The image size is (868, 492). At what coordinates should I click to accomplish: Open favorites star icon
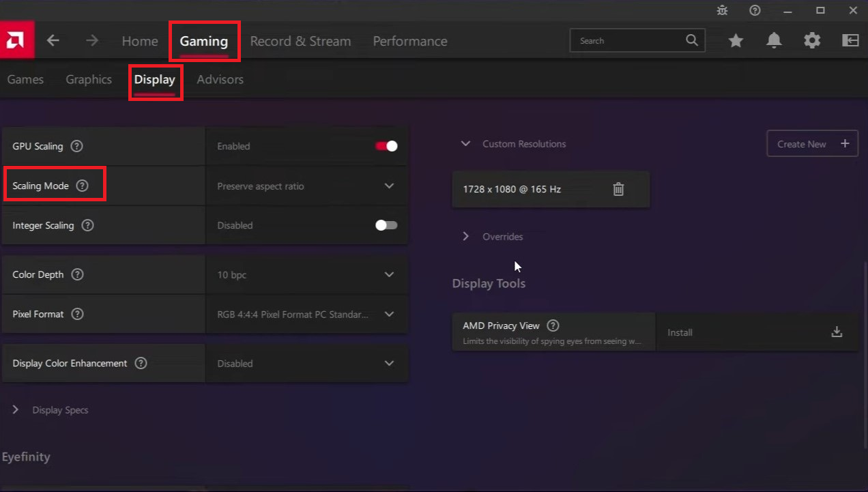(736, 41)
